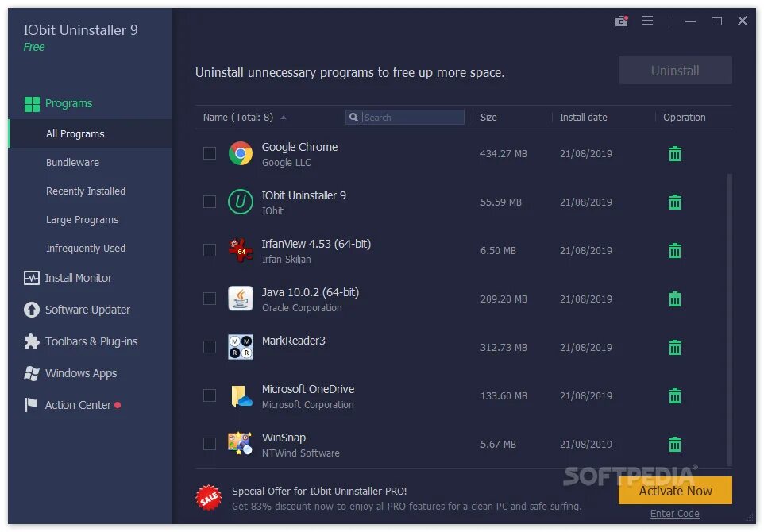The height and width of the screenshot is (532, 764).
Task: Open Software Updater
Action: tap(87, 310)
